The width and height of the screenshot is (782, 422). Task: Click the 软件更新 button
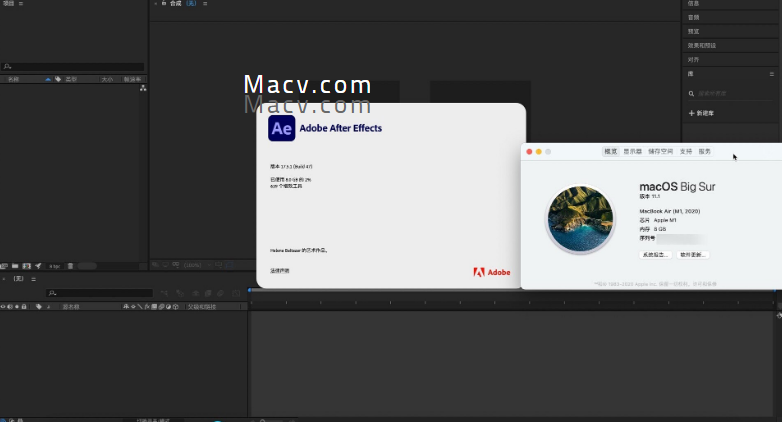pyautogui.click(x=693, y=255)
